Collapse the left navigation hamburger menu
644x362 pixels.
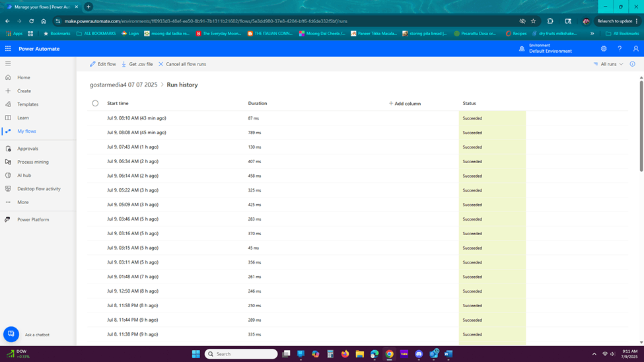[8, 63]
